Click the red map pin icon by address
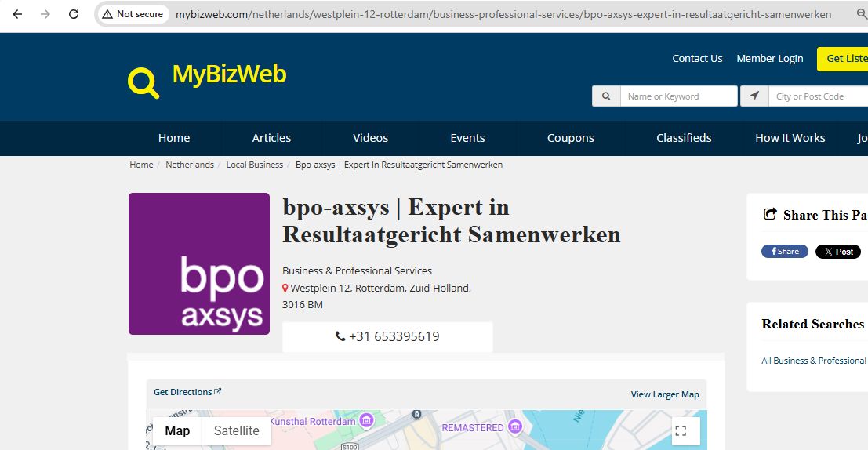This screenshot has width=868, height=450. click(285, 288)
